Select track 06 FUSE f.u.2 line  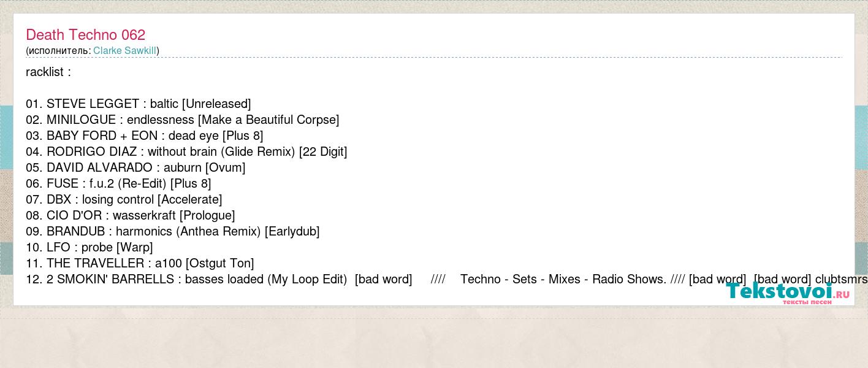(x=118, y=183)
